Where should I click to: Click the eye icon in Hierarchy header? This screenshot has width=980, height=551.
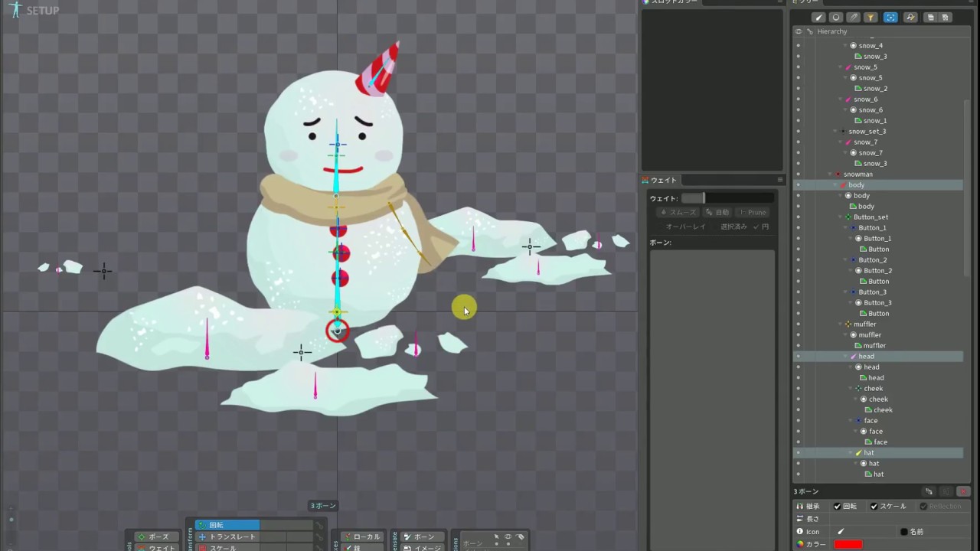(x=799, y=31)
